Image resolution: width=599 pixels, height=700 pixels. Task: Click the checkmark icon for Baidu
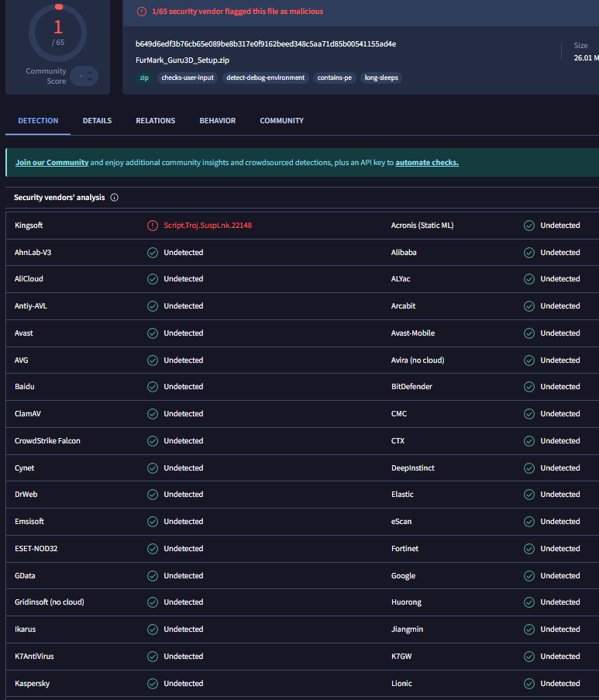tap(153, 387)
